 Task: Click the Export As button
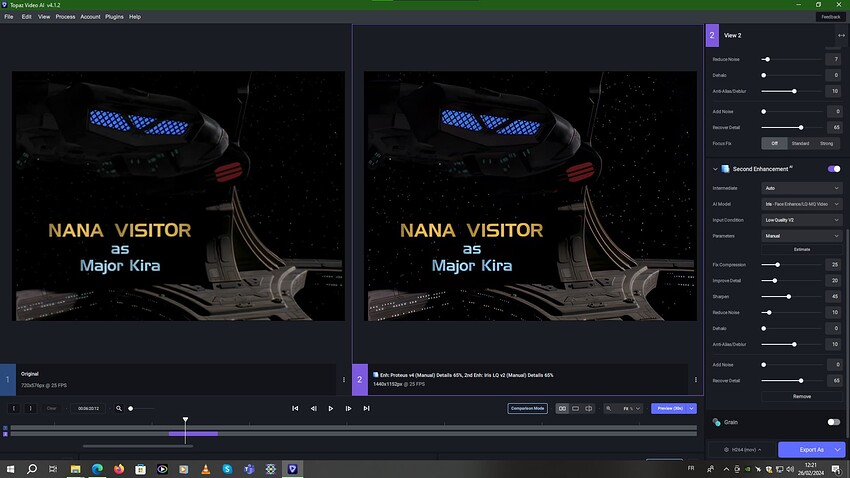click(x=812, y=449)
